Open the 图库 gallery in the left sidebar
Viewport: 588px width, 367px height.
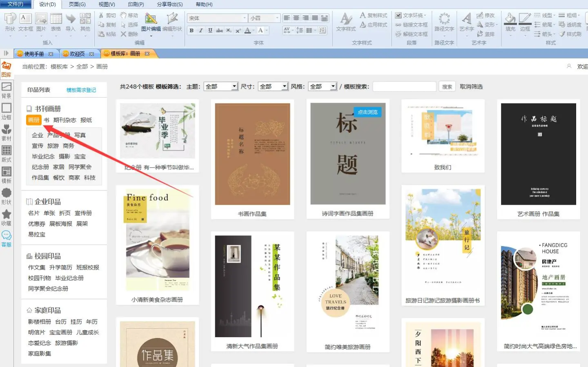click(6, 69)
